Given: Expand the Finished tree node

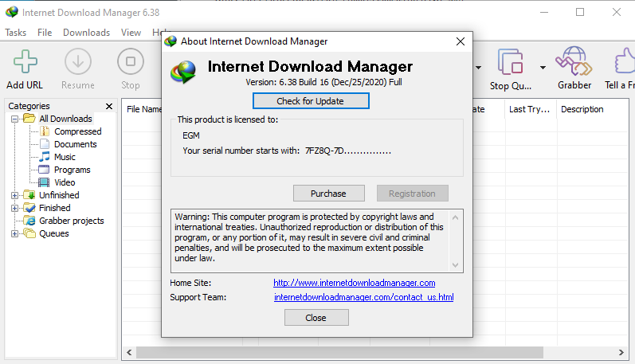Looking at the screenshot, I should [14, 208].
